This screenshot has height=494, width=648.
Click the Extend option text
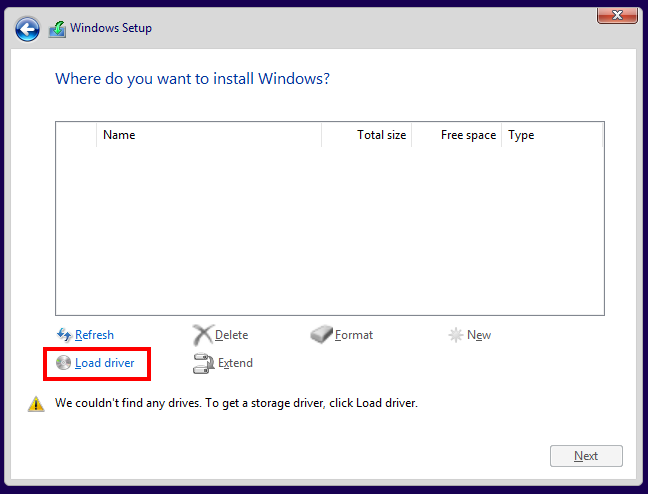235,363
